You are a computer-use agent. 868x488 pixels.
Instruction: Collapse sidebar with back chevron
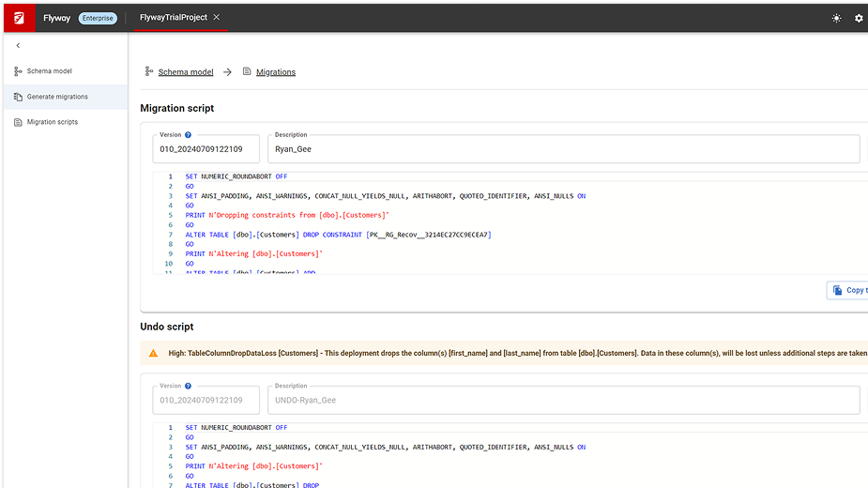18,45
